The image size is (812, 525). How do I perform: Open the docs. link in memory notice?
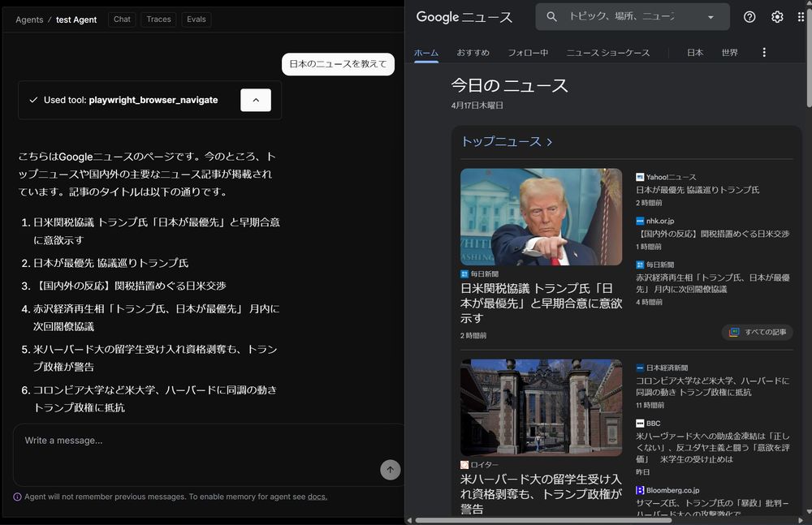point(317,497)
